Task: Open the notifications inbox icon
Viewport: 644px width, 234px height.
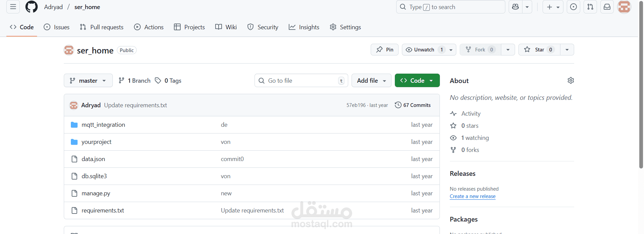Action: tap(607, 7)
